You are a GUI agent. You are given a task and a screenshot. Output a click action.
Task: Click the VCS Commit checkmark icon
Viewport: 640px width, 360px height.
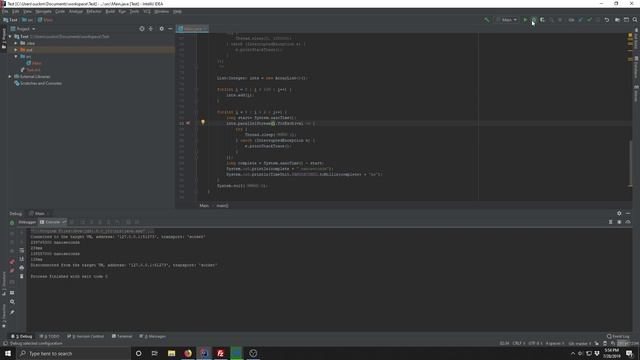[x=589, y=20]
